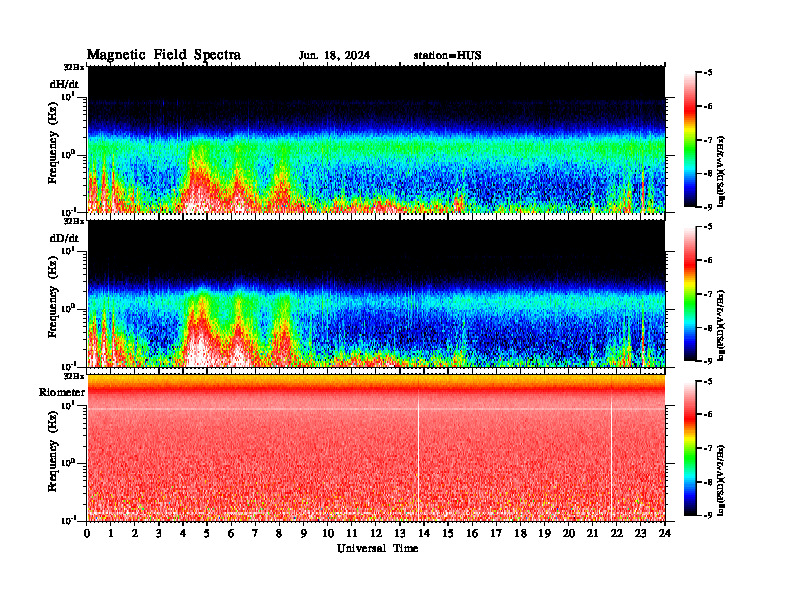The height and width of the screenshot is (612, 792).
Task: Click hour 24 on the time axis
Action: pyautogui.click(x=665, y=533)
